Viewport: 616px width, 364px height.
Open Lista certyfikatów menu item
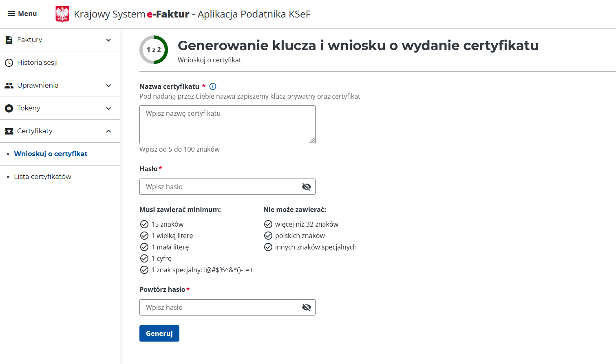43,176
